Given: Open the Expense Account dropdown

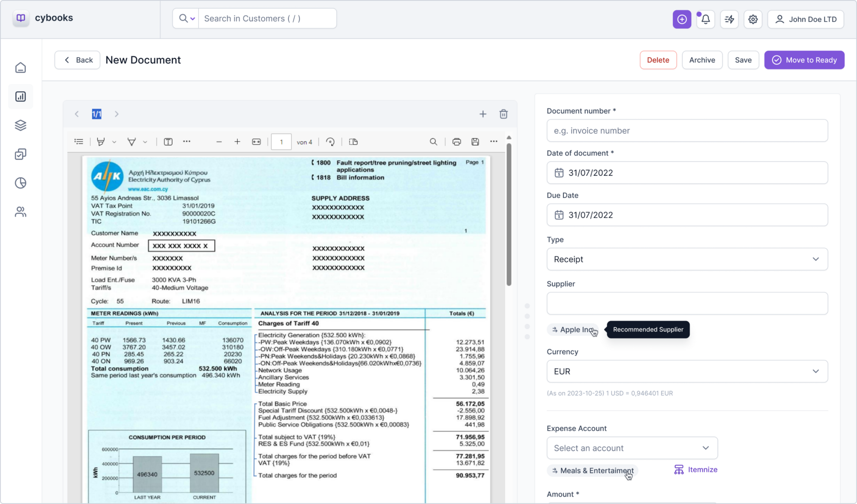Looking at the screenshot, I should pos(632,448).
